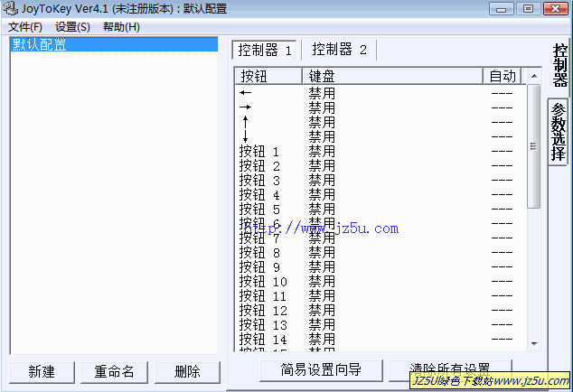Select the down arrow direction row
The image size is (573, 392).
click(x=380, y=136)
